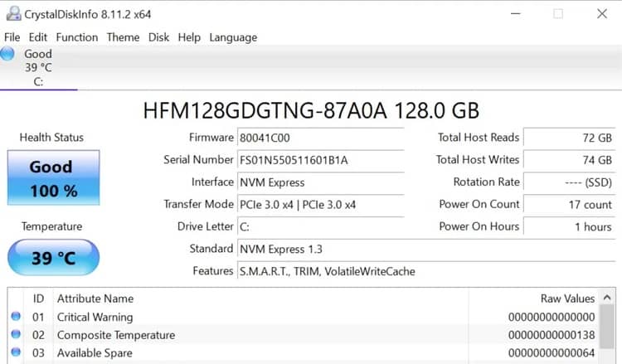Click the Good 100 % health status button

54,177
